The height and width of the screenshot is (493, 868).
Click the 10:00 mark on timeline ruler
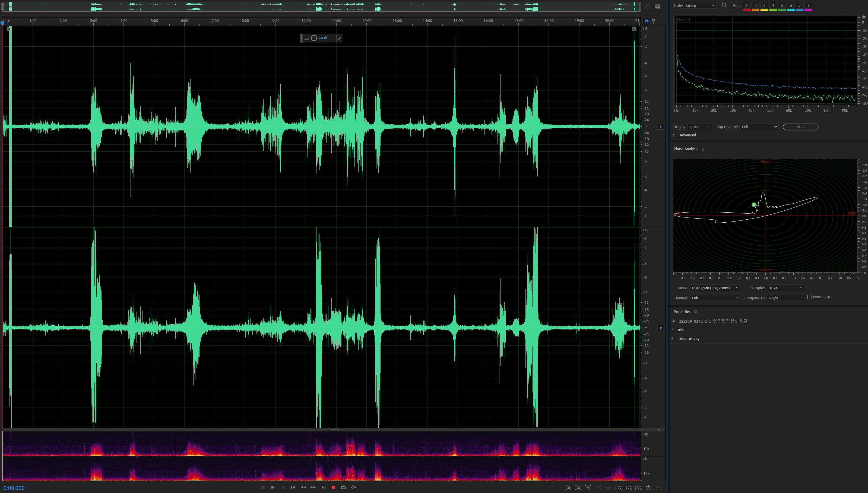306,21
